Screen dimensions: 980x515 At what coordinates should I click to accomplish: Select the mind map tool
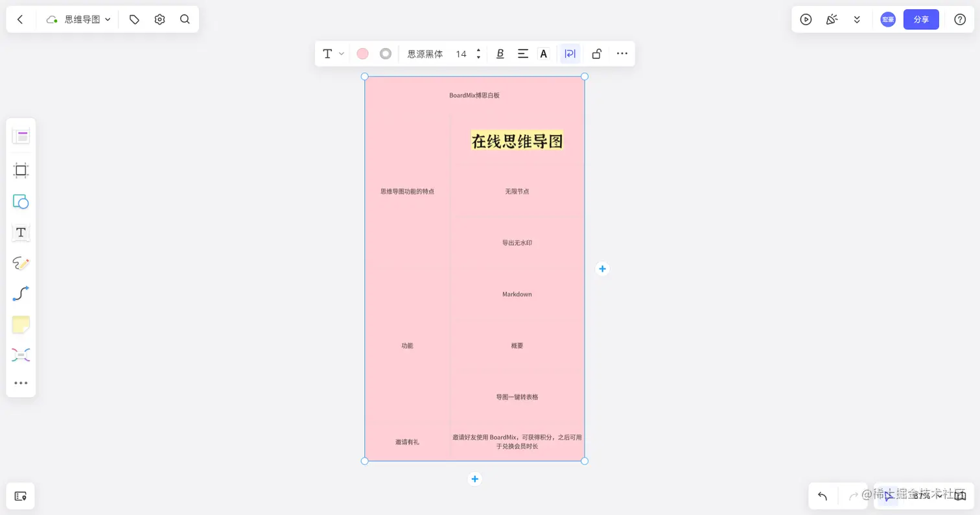coord(21,355)
